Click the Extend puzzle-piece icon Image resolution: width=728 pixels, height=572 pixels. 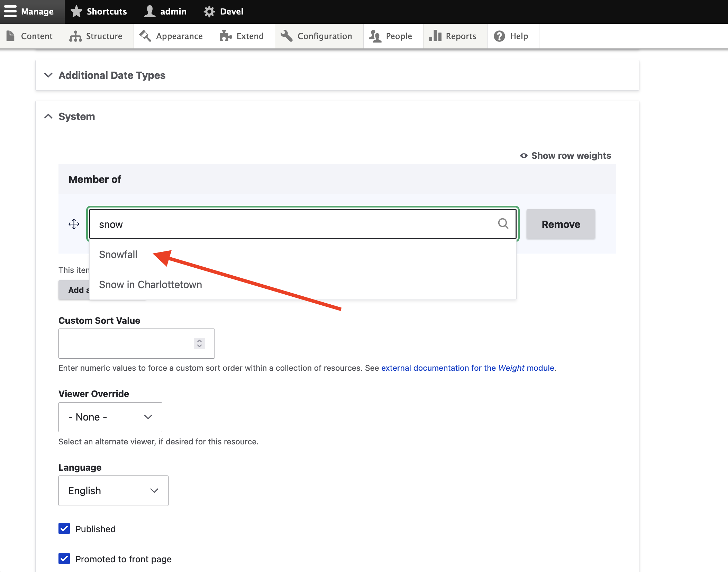[x=226, y=36]
